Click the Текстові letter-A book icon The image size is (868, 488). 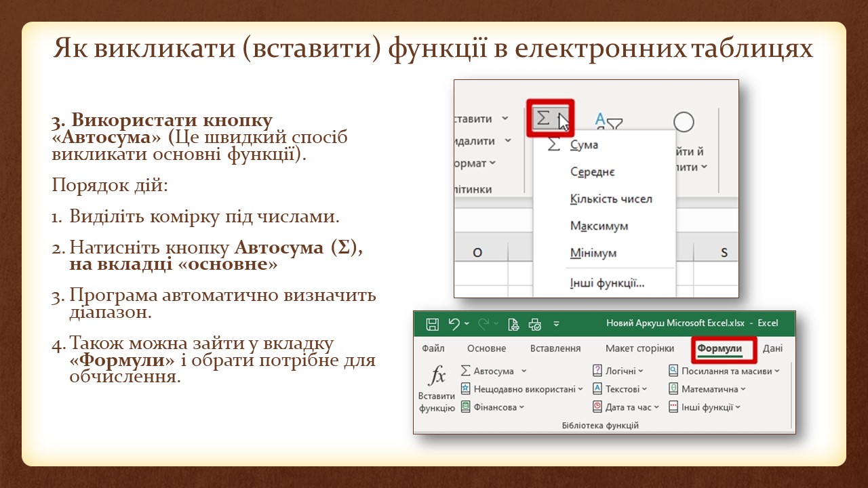[x=597, y=389]
